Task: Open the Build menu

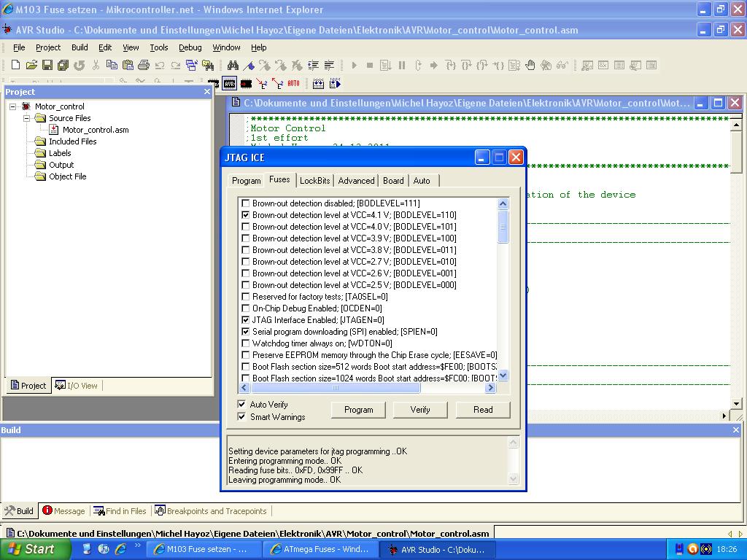Action: (x=80, y=47)
